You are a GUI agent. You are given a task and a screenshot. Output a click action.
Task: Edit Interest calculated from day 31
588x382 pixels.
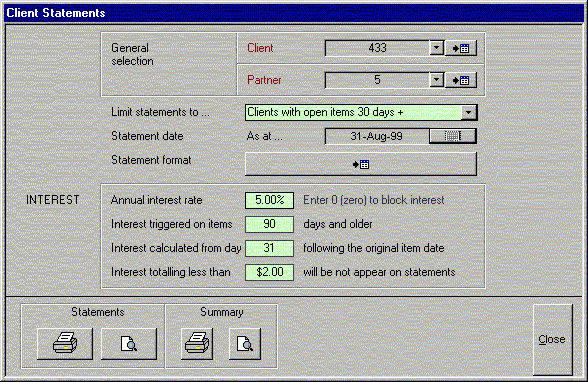[269, 248]
